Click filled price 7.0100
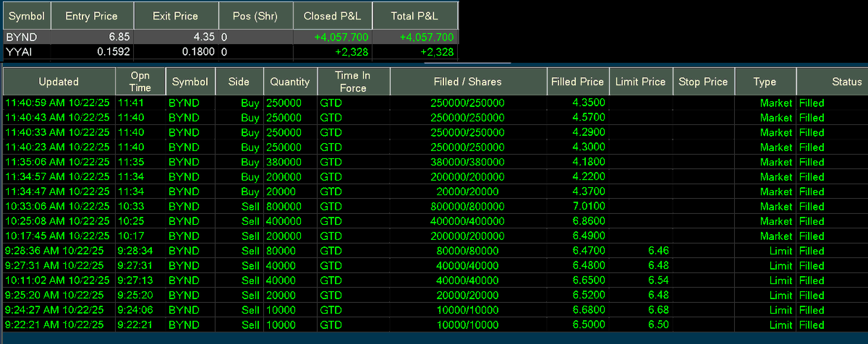Viewport: 868px width, 344px height. [x=589, y=207]
